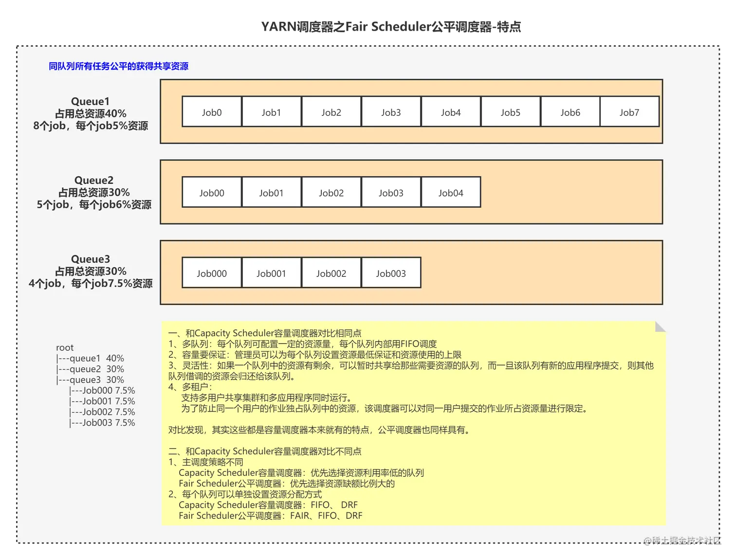Select the Job000 box in Queue3

click(211, 273)
